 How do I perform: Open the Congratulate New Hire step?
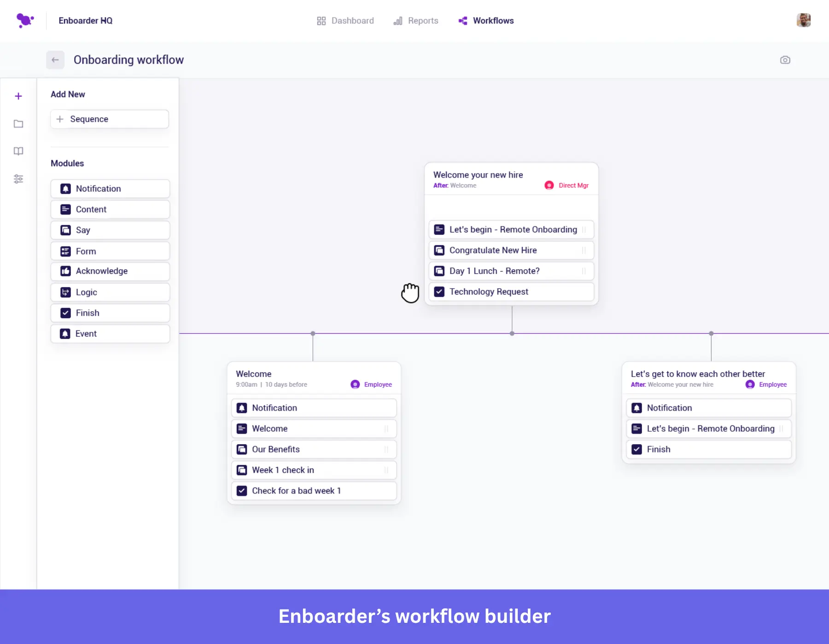[511, 250]
